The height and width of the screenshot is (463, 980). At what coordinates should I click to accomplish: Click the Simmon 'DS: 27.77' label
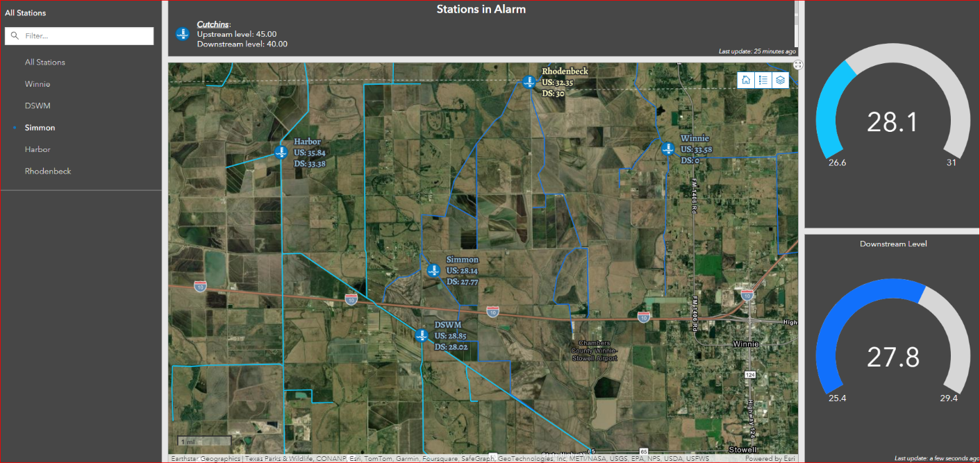(x=463, y=283)
